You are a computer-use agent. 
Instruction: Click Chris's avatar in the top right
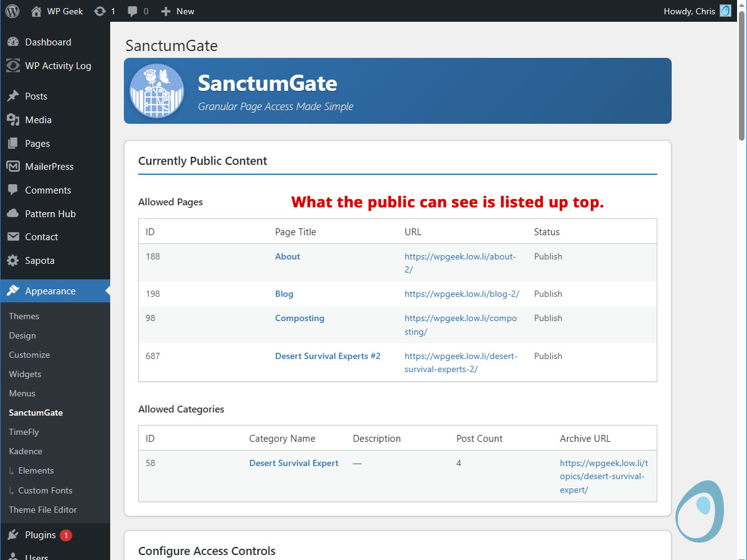click(725, 11)
